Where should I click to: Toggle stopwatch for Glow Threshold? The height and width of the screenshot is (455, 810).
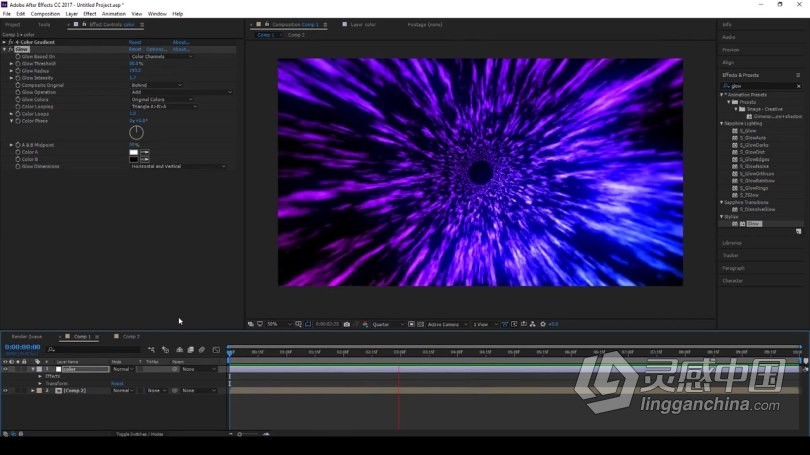pyautogui.click(x=18, y=64)
